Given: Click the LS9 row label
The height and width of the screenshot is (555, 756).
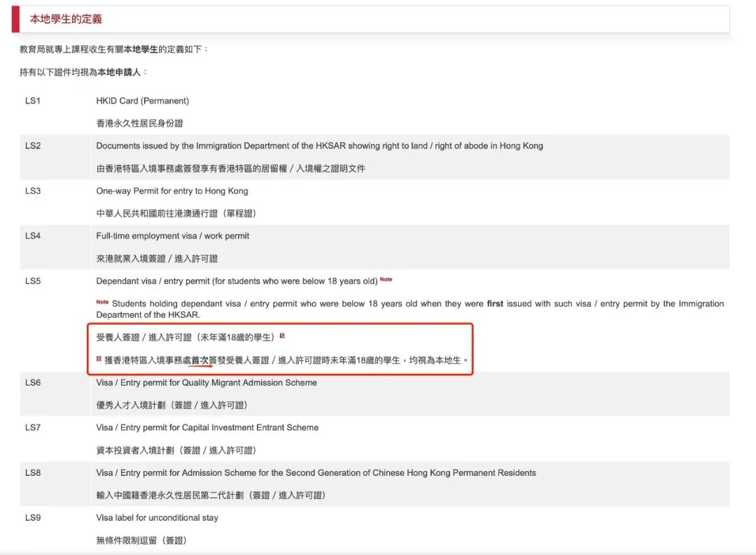Looking at the screenshot, I should (33, 518).
